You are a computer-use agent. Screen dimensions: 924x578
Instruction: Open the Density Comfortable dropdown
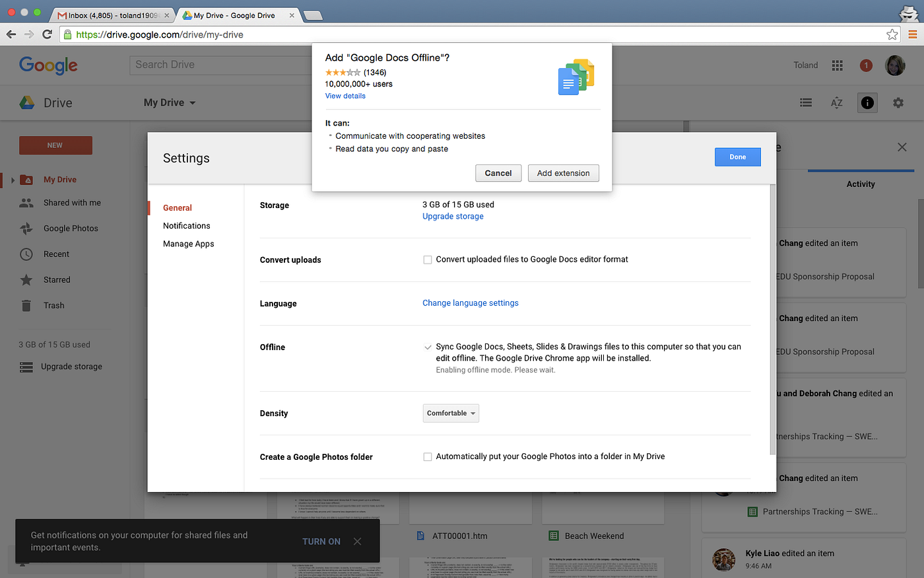(451, 413)
